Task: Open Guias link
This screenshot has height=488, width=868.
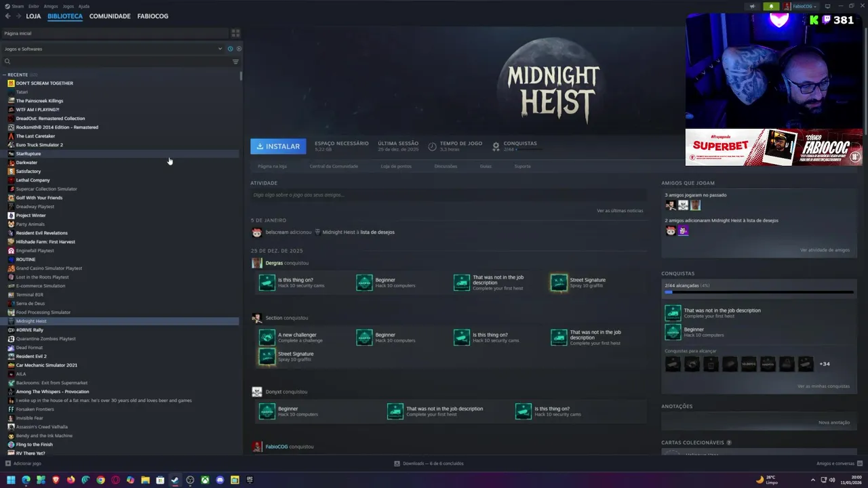Action: coord(486,166)
